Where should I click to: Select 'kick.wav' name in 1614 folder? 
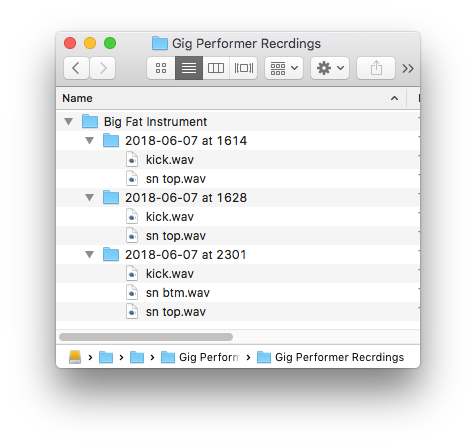(x=170, y=160)
